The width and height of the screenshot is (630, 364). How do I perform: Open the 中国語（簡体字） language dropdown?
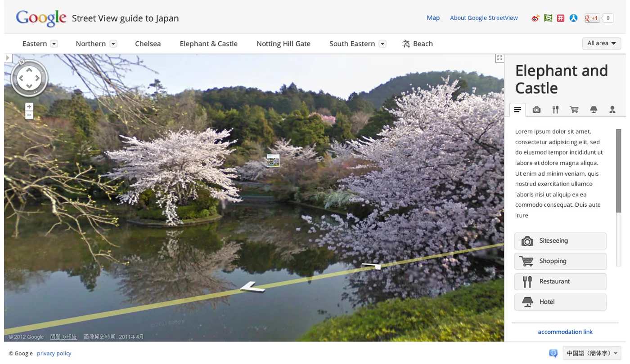592,353
